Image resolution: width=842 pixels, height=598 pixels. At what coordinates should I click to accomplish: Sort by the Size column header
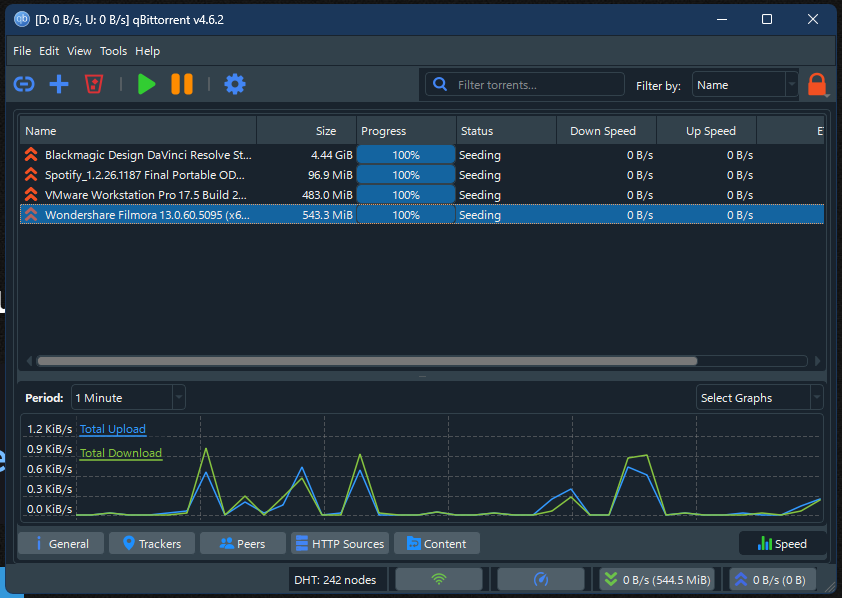pos(307,130)
